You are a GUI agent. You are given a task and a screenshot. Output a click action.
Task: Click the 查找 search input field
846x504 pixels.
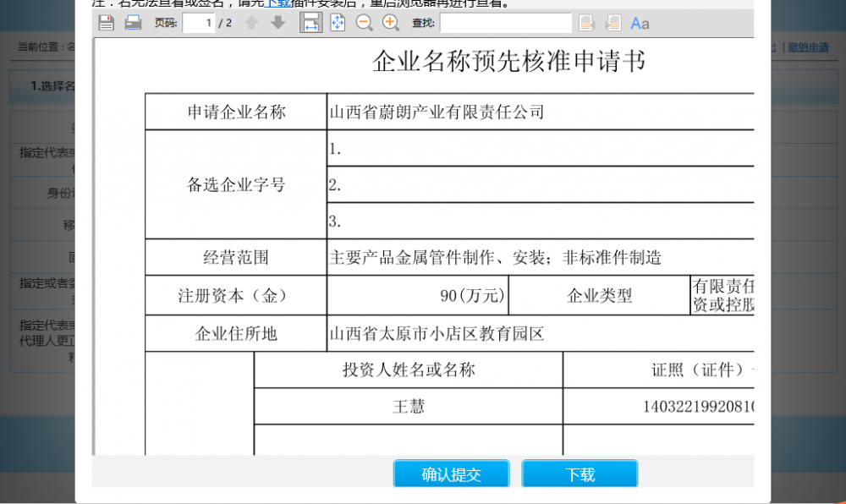(506, 23)
